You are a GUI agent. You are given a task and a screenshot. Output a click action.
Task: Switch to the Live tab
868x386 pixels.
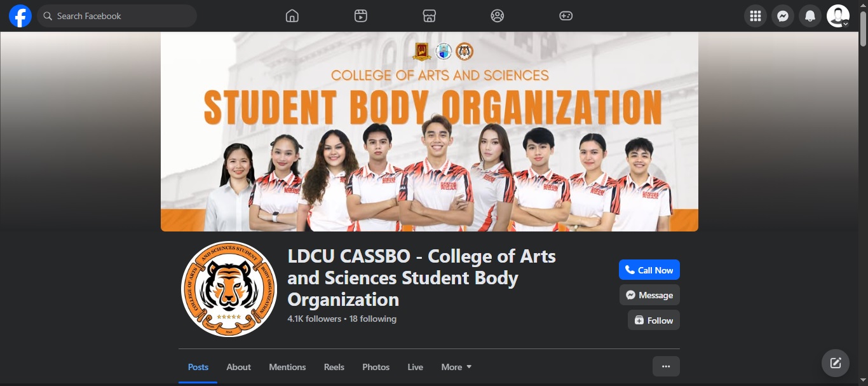click(416, 367)
